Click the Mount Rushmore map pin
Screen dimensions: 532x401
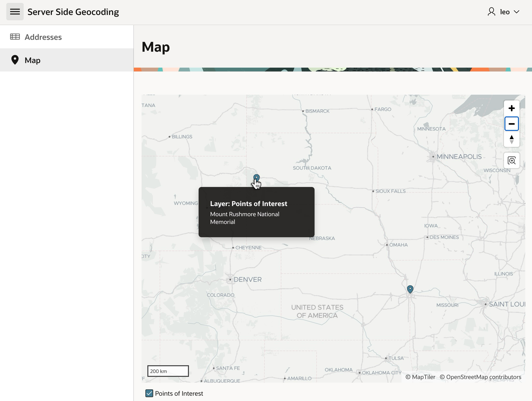coord(256,178)
